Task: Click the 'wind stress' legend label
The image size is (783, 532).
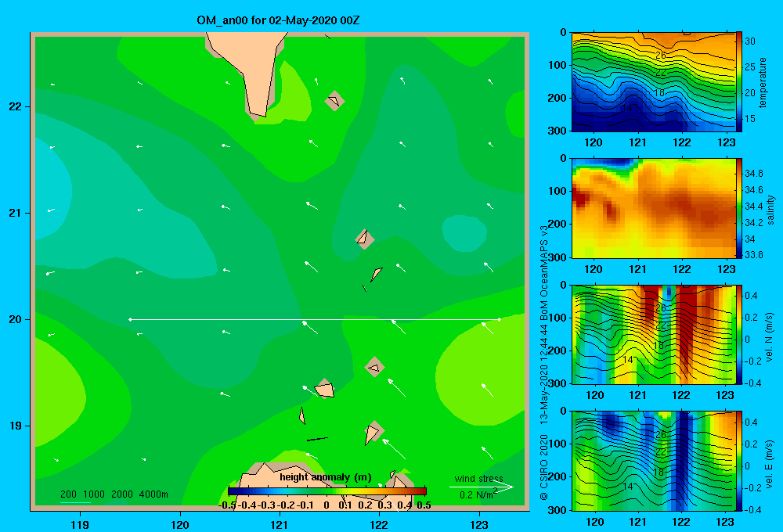Action: coord(479,479)
